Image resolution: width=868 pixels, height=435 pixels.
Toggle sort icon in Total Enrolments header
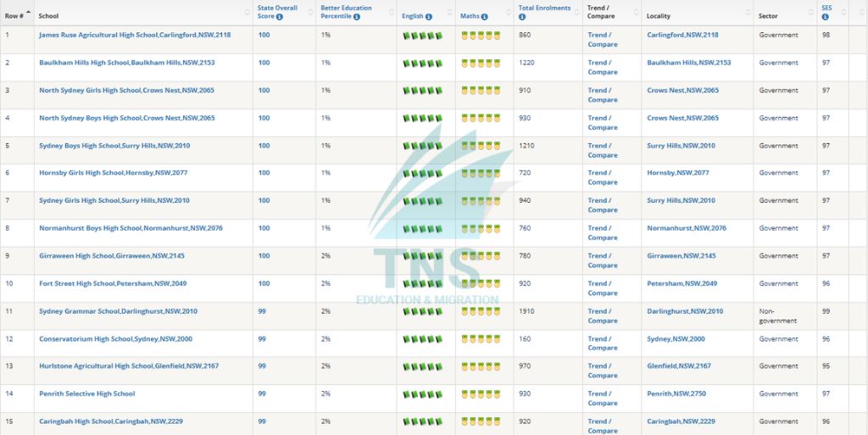click(x=577, y=12)
